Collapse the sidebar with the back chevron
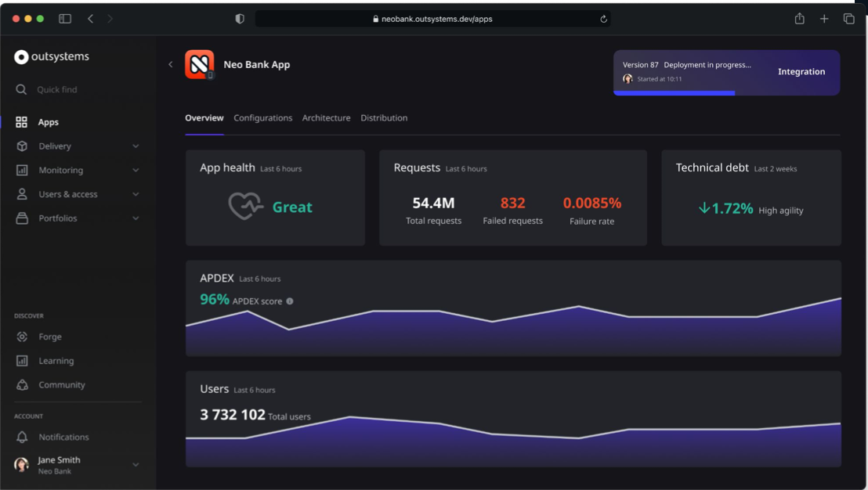 171,65
